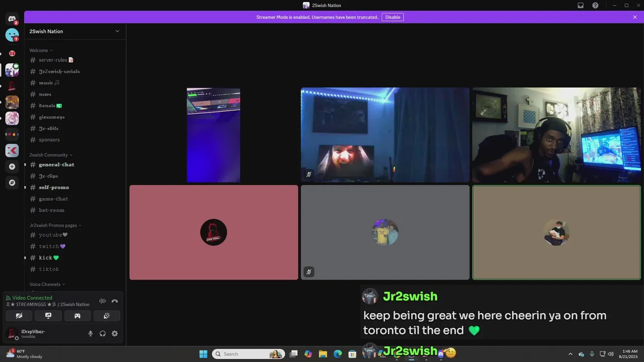The height and width of the screenshot is (362, 644).
Task: Mute the microphone in user panel
Action: (91, 333)
